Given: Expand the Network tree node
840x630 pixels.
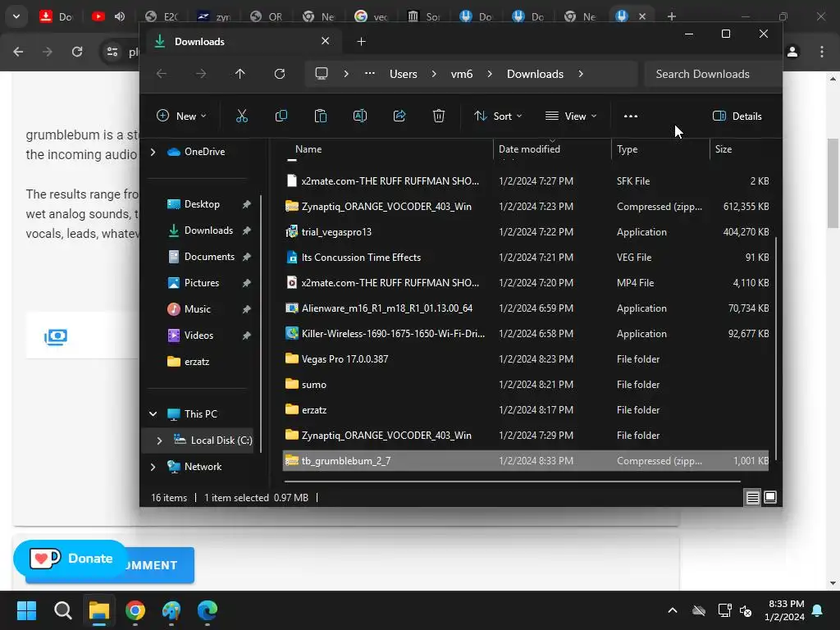Looking at the screenshot, I should [x=153, y=467].
